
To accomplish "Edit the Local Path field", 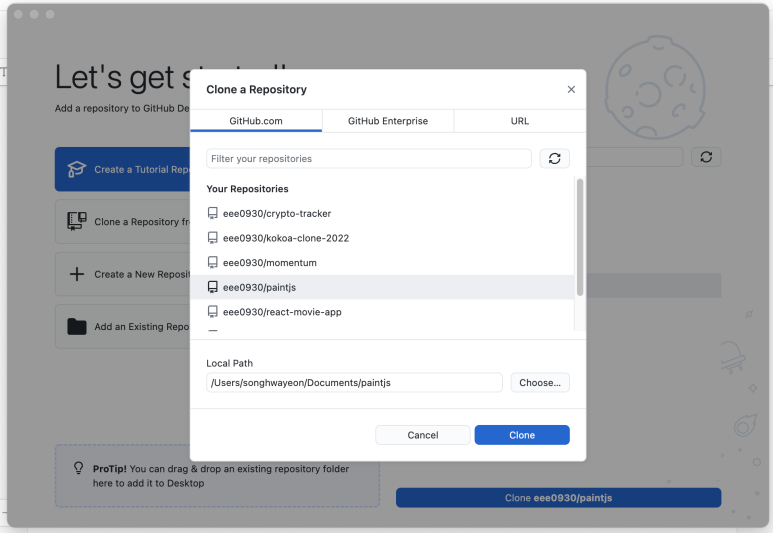I will [x=354, y=383].
